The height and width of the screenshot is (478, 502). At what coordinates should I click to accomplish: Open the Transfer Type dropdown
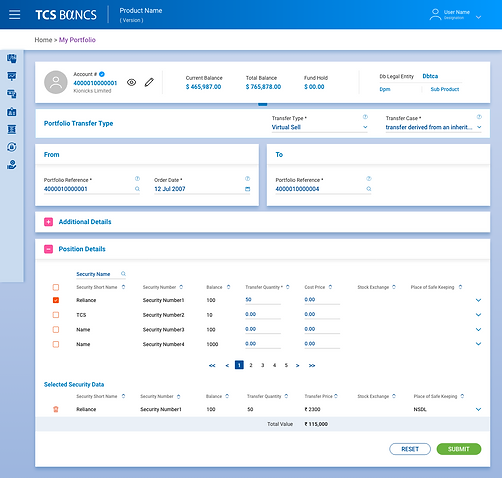319,127
